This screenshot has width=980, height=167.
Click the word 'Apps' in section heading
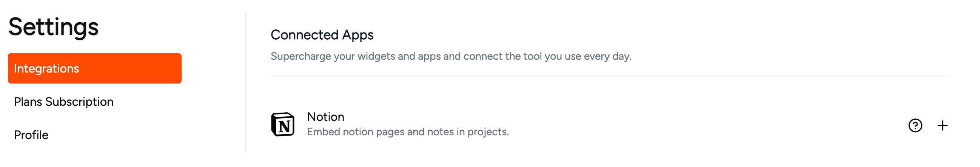(357, 35)
